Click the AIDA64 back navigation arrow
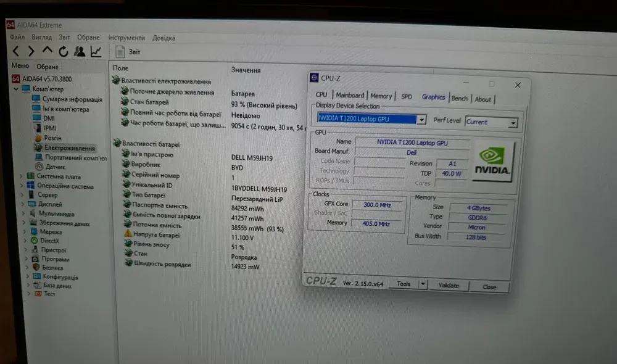 (x=16, y=51)
